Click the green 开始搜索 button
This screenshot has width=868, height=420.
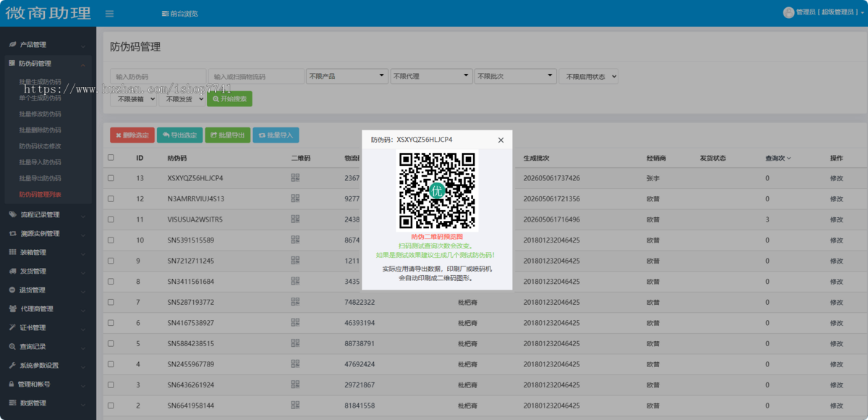tap(229, 99)
